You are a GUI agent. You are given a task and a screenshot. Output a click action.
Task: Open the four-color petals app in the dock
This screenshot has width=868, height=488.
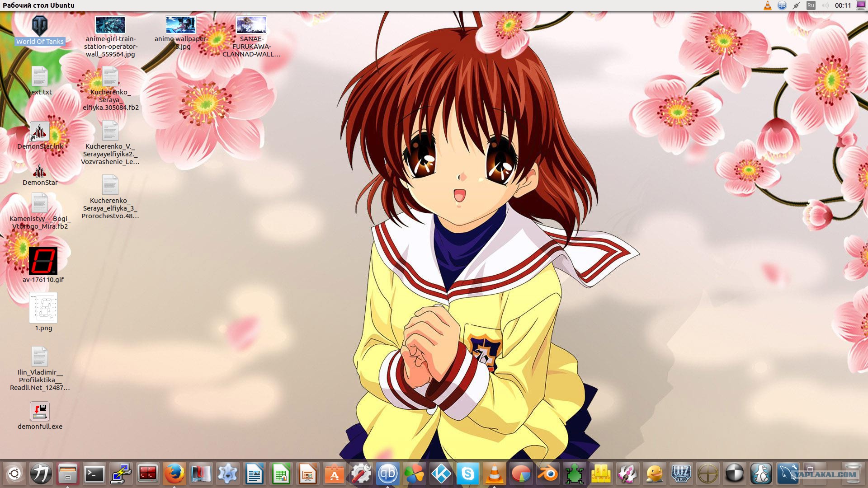pos(415,474)
